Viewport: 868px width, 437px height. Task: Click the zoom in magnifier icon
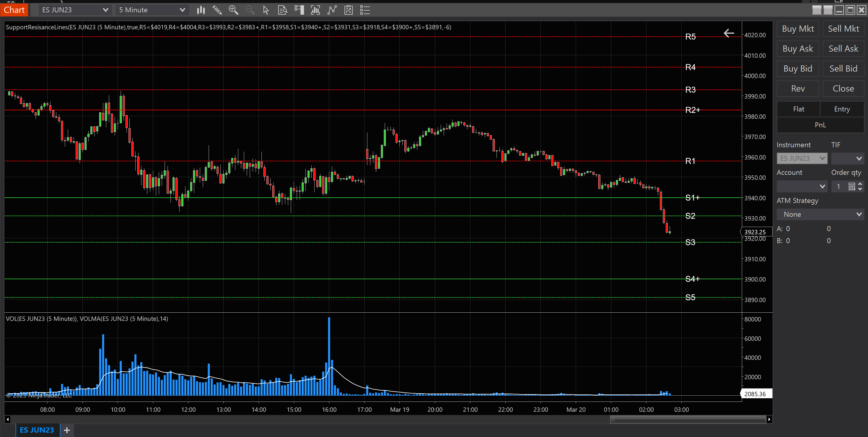(x=233, y=10)
